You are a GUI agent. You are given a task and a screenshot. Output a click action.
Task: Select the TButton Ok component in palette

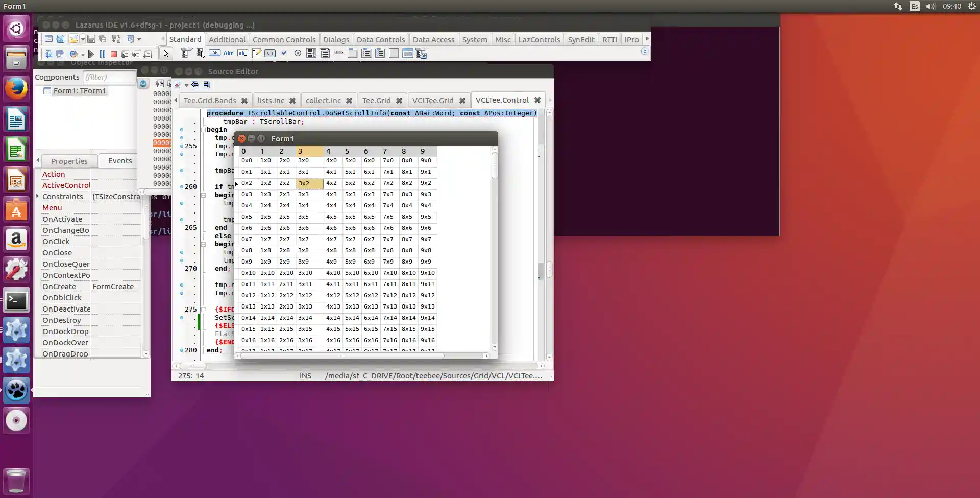coord(215,53)
